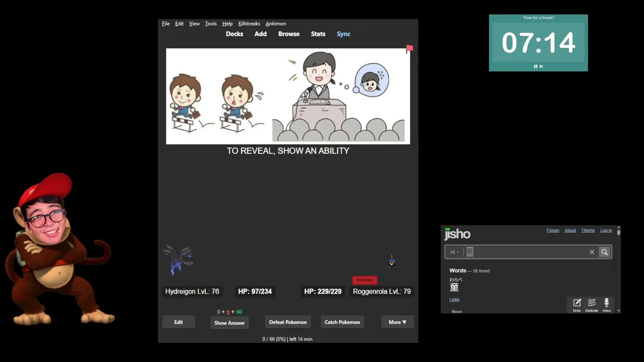Clear the Jisho search field
Viewport: 644px width, 362px height.
pos(592,252)
